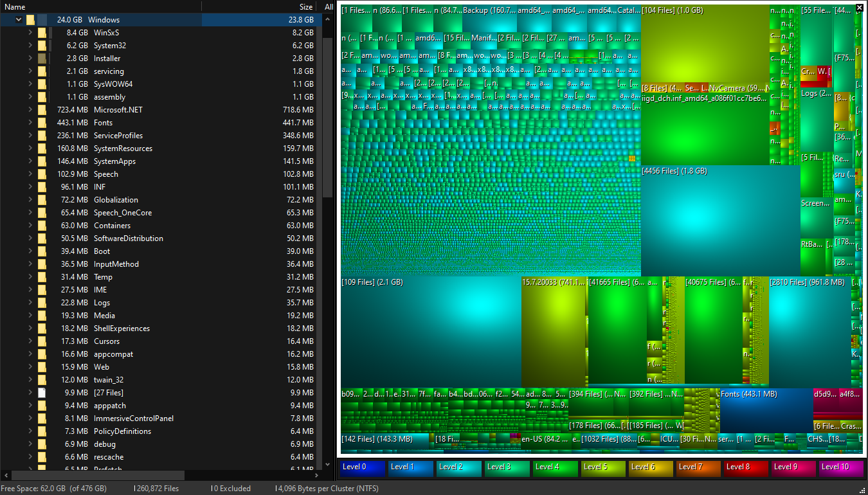Click the rescache folder icon
The height and width of the screenshot is (495, 868).
[x=42, y=456]
